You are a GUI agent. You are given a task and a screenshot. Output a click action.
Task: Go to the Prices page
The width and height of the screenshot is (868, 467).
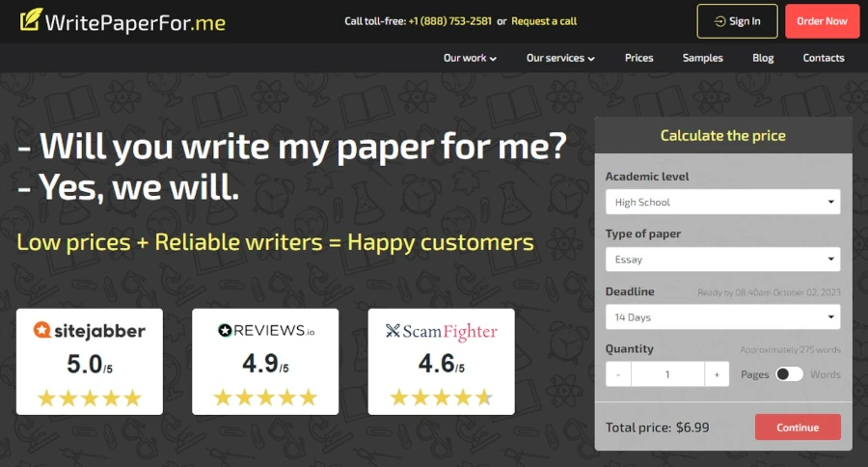pyautogui.click(x=638, y=58)
